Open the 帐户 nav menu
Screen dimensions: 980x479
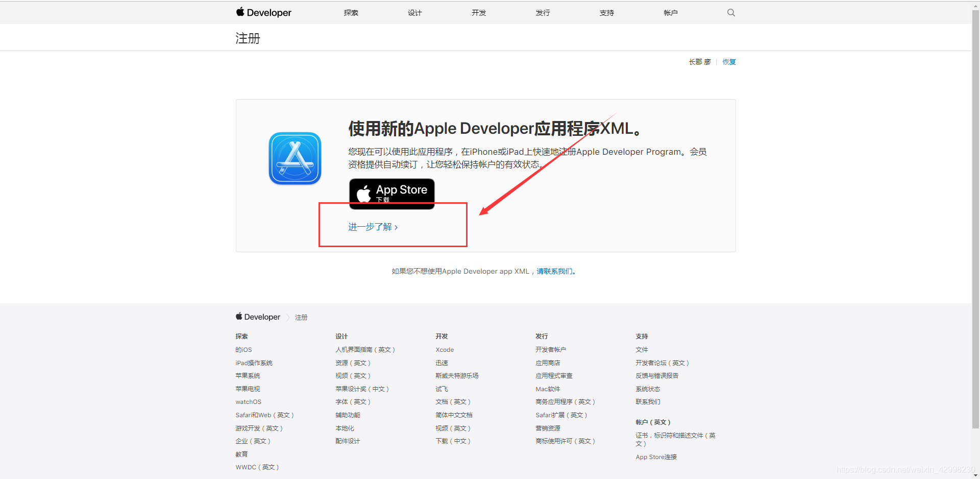671,13
